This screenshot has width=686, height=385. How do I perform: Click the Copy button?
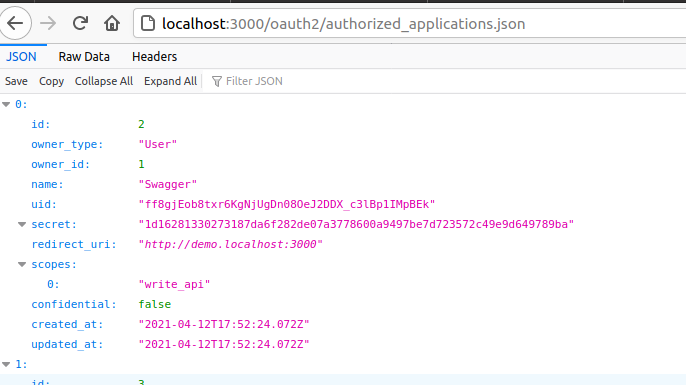(51, 81)
